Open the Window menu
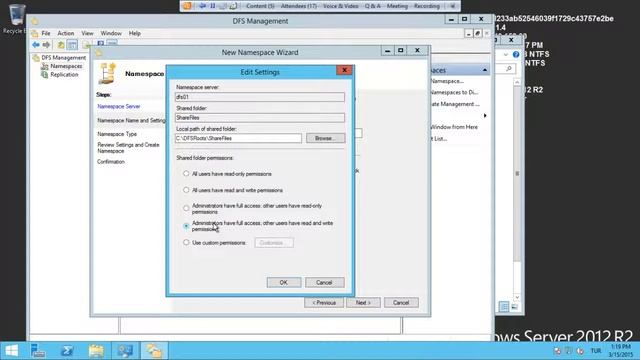This screenshot has height=360, width=640. coord(111,33)
